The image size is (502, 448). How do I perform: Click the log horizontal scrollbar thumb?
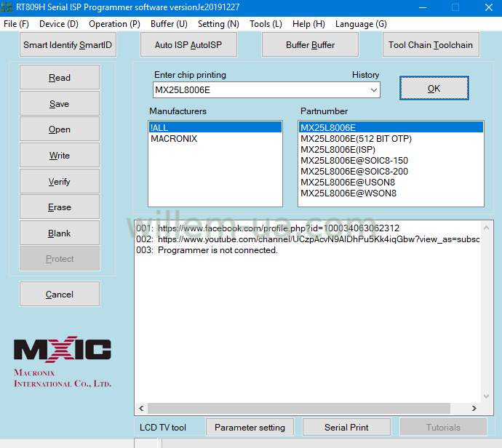pos(299,408)
